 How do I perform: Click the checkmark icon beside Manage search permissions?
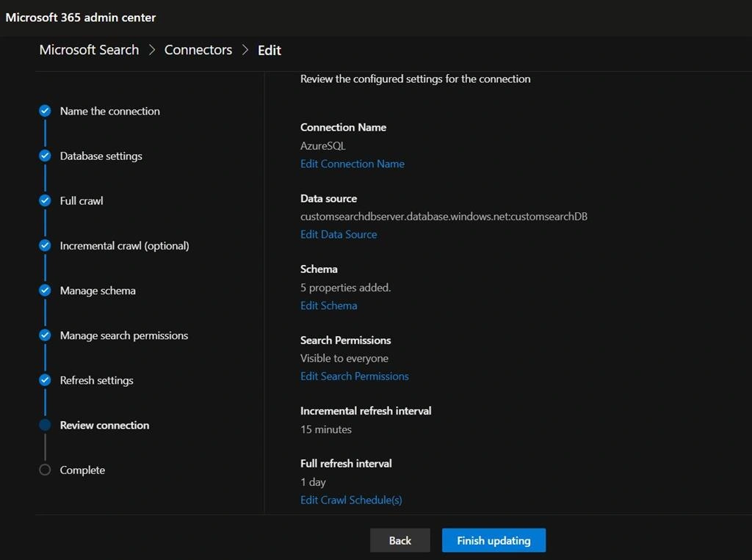click(x=45, y=335)
